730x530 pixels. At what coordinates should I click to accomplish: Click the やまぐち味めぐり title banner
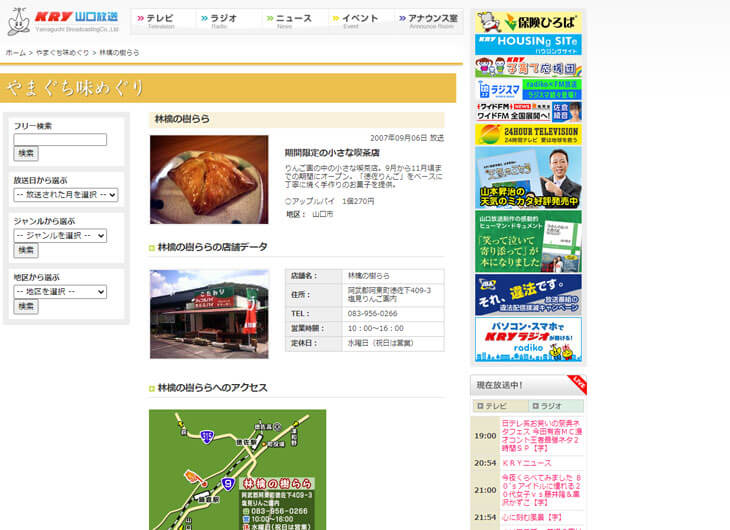click(228, 88)
